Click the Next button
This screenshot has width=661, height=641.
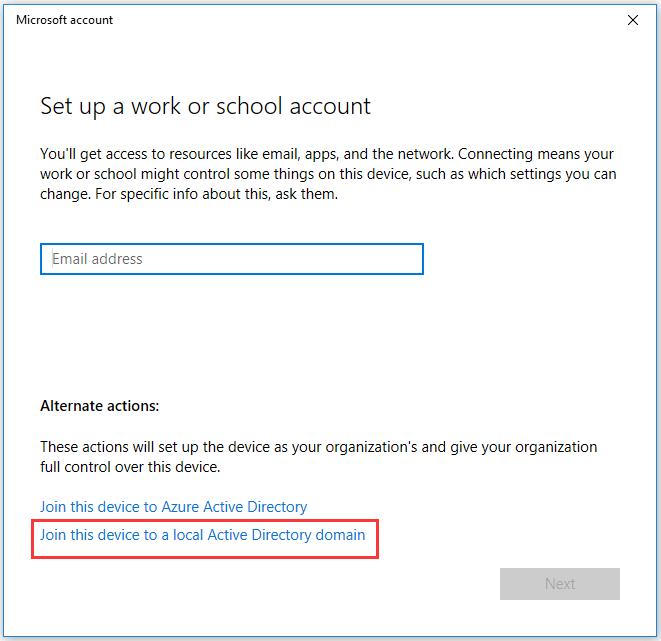pyautogui.click(x=560, y=584)
